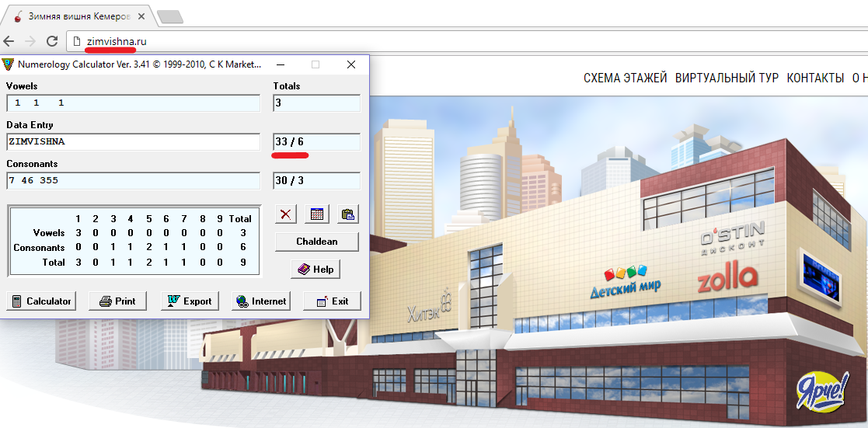The height and width of the screenshot is (428, 868).
Task: Click the Numerology Calculator title bar icon
Action: pos(9,64)
